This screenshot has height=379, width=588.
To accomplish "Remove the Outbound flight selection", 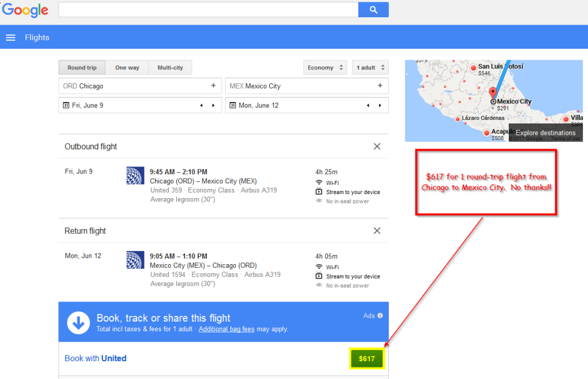I will pos(377,146).
